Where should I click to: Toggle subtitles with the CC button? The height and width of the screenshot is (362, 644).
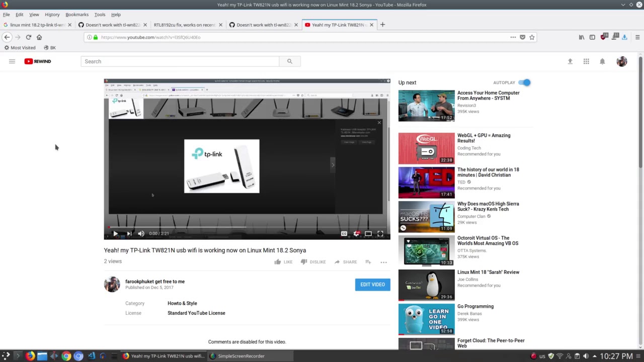[x=344, y=233]
